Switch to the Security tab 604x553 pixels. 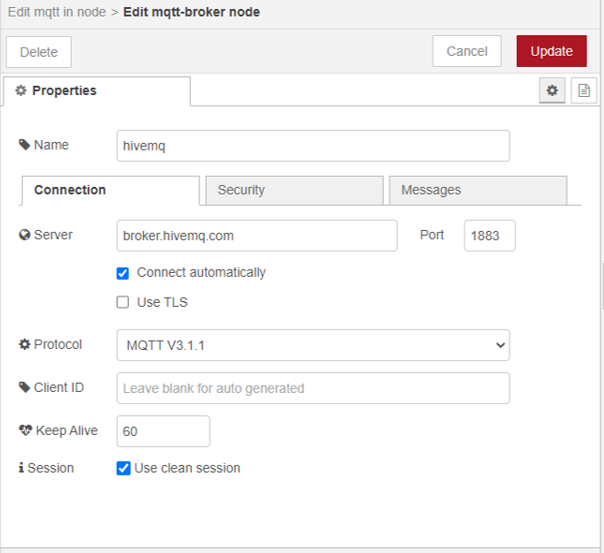[x=294, y=190]
